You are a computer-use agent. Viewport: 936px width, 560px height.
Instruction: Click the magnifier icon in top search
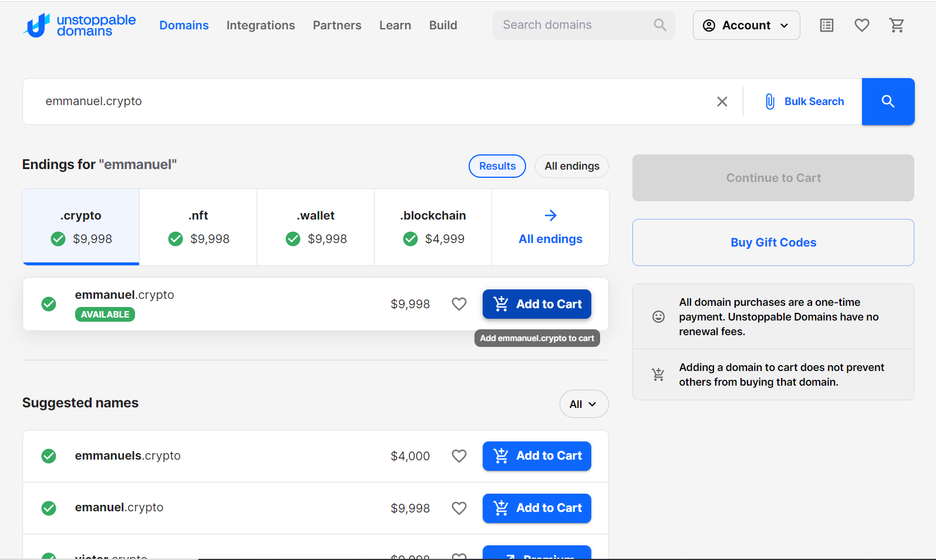pos(660,25)
